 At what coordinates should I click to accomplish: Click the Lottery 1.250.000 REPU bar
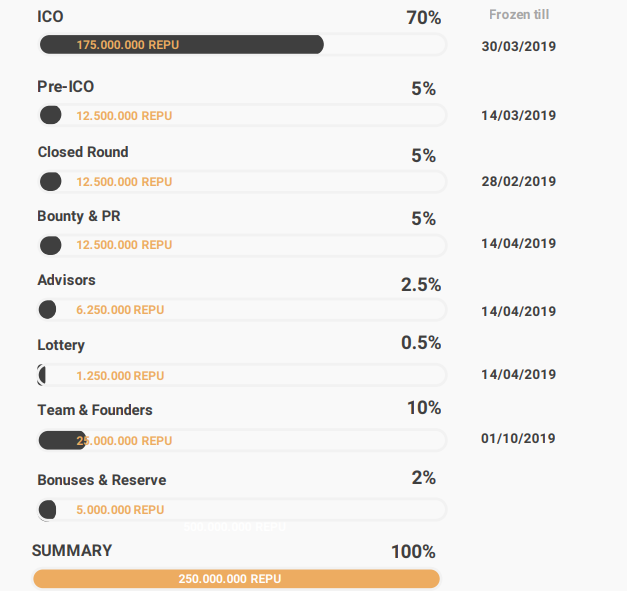tap(240, 375)
